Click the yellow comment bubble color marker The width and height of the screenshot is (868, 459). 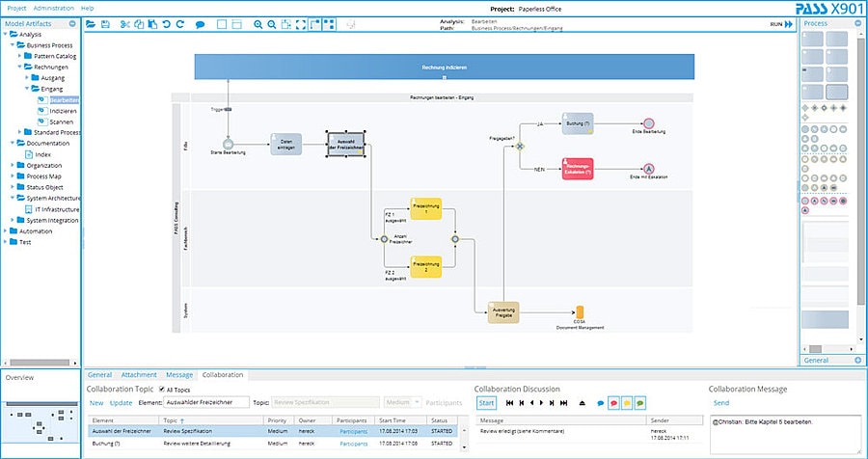click(626, 402)
